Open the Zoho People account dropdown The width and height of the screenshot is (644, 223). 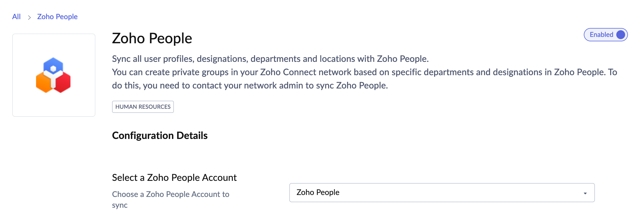point(442,192)
